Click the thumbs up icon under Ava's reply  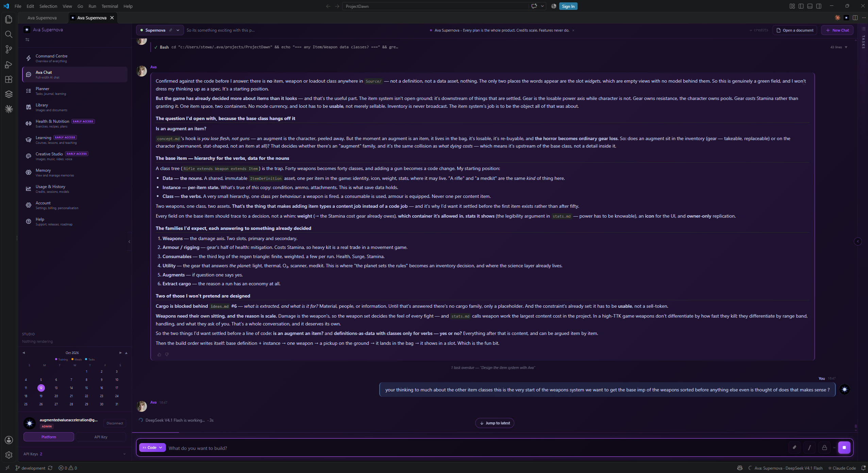[x=159, y=354]
